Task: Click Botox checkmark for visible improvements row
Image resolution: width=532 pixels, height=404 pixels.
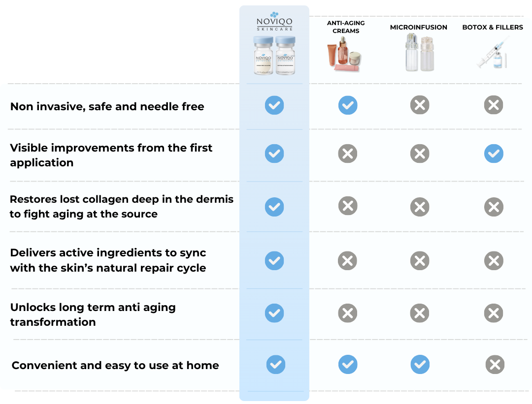Action: [x=494, y=154]
